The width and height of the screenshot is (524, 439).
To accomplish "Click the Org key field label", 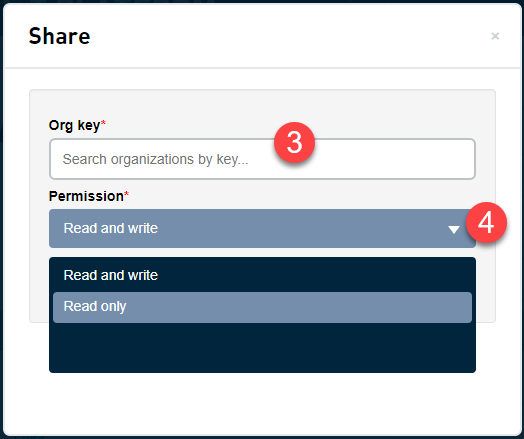I will (x=75, y=126).
